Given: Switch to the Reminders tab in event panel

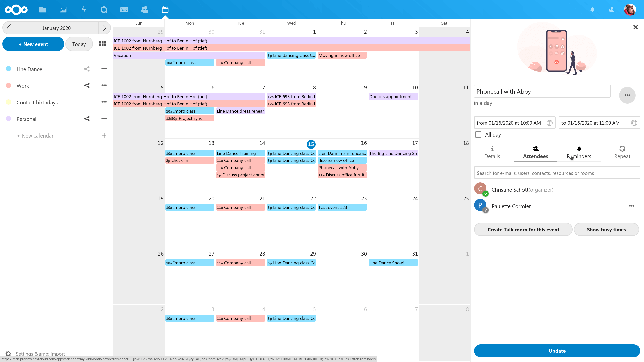Looking at the screenshot, I should click(579, 152).
